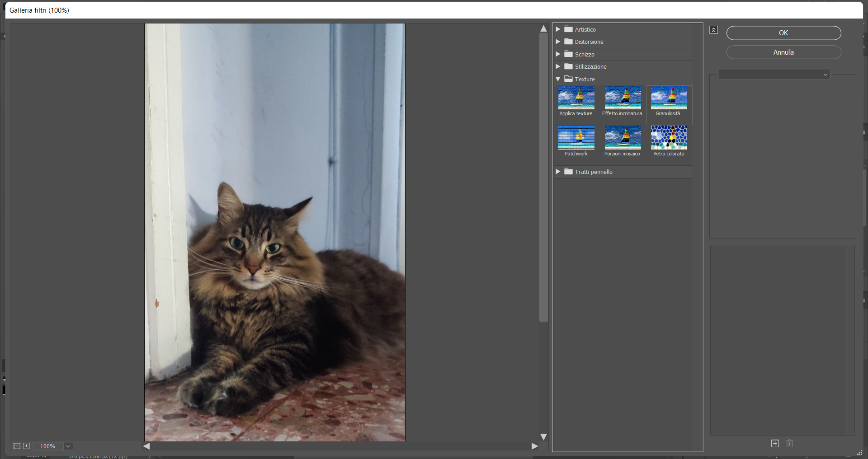The image size is (868, 459).
Task: Zoom out using the minus button
Action: coord(17,446)
